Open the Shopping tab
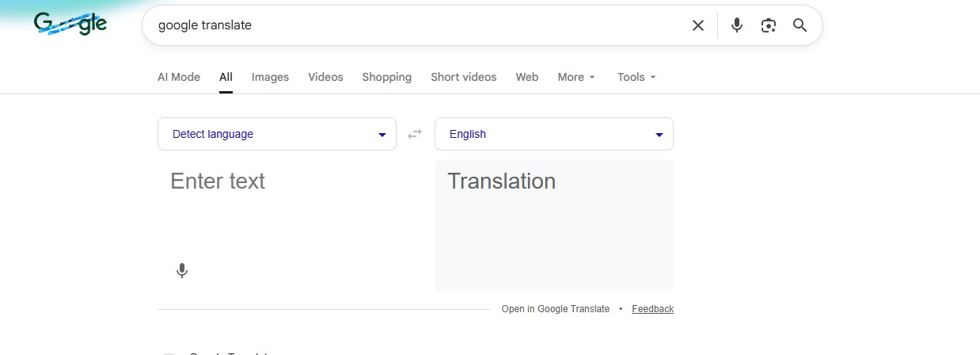Image resolution: width=980 pixels, height=355 pixels. (386, 77)
